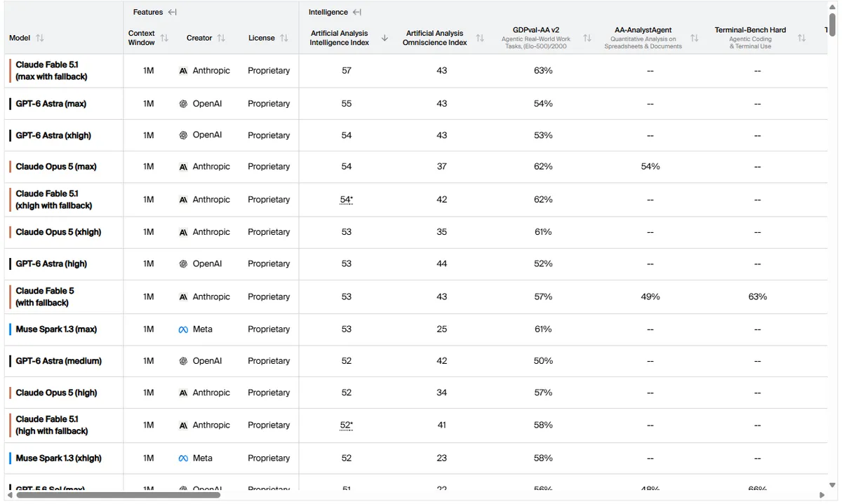This screenshot has height=504, width=842.
Task: Sort table by License column arrows
Action: pos(284,38)
